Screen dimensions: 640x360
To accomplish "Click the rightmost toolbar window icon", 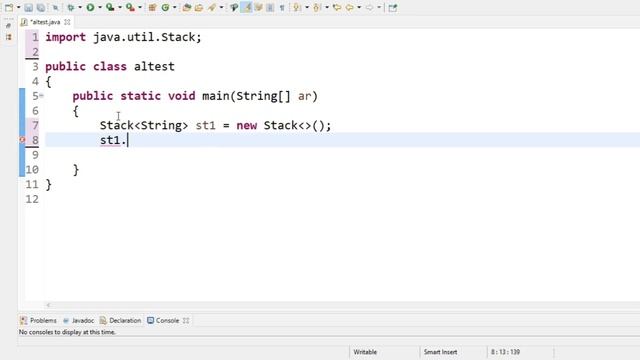I will 393,7.
